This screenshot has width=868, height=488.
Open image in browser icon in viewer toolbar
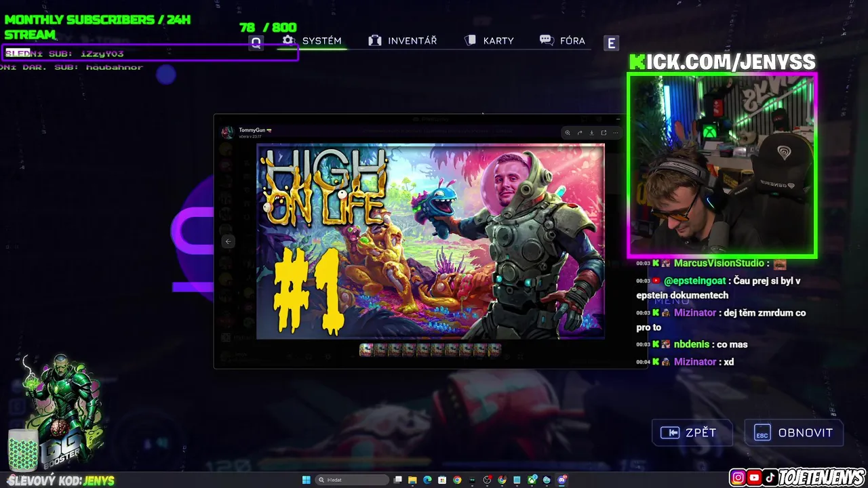point(604,133)
